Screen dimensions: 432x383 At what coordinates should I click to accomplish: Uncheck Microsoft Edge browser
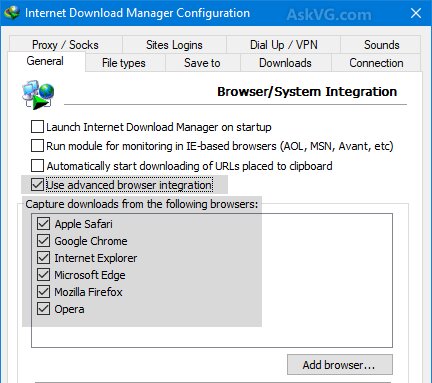43,275
